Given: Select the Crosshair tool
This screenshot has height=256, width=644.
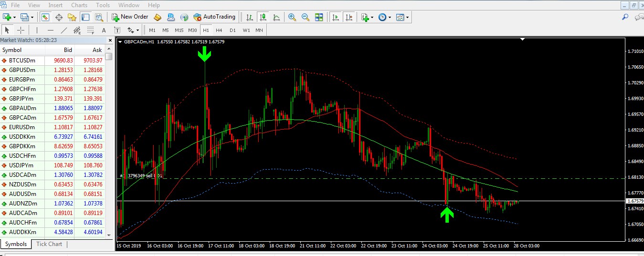Looking at the screenshot, I should 21,30.
